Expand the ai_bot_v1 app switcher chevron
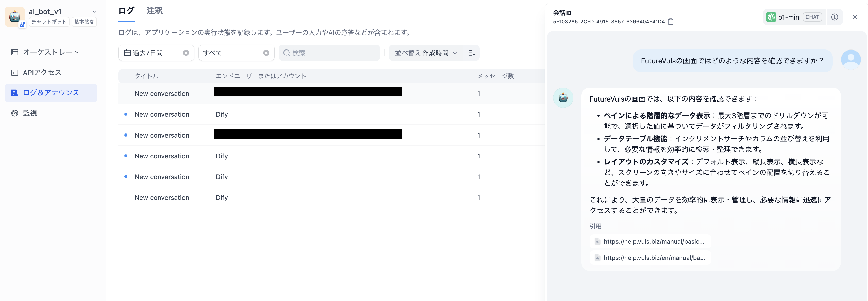This screenshot has height=301, width=868. (94, 12)
